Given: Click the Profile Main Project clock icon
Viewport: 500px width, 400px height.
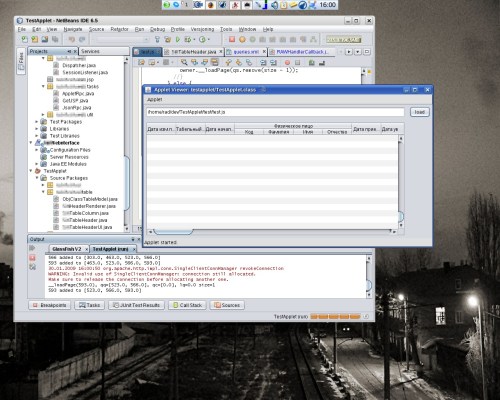Looking at the screenshot, I should tap(203, 39).
